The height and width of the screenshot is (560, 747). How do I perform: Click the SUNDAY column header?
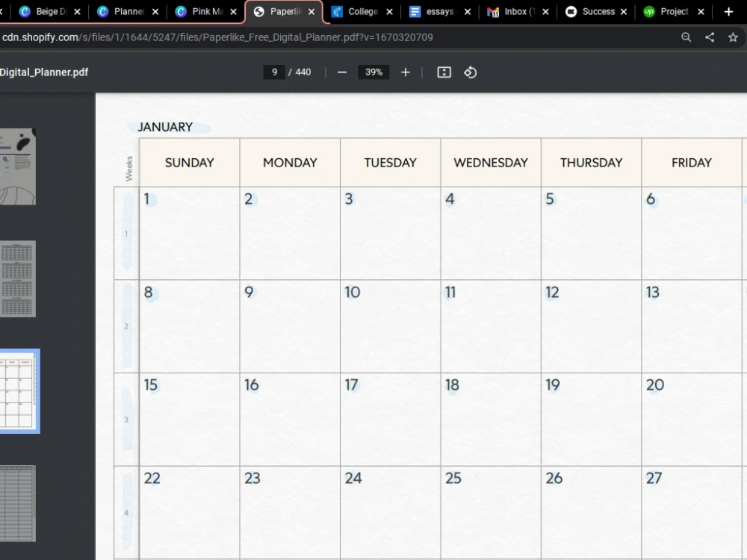pyautogui.click(x=190, y=163)
